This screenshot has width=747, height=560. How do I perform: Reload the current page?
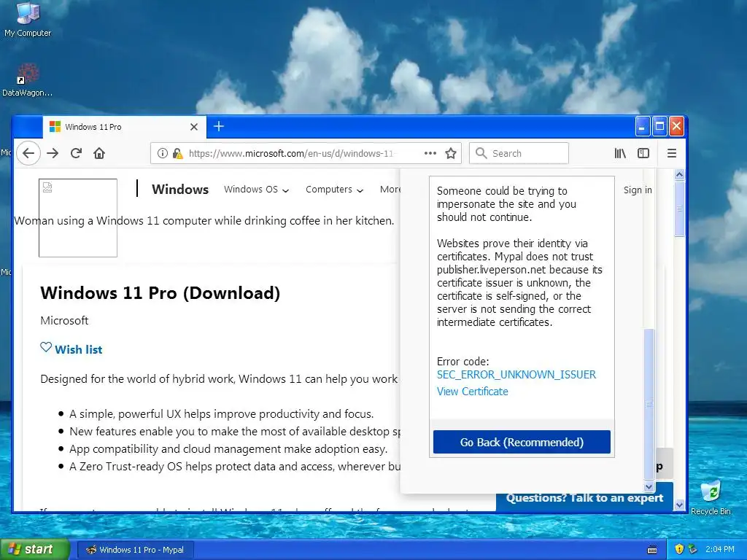[76, 153]
